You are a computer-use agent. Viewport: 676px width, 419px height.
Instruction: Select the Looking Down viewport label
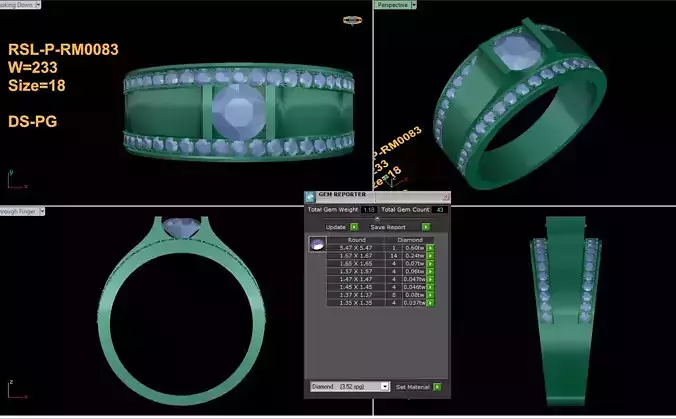(17, 5)
